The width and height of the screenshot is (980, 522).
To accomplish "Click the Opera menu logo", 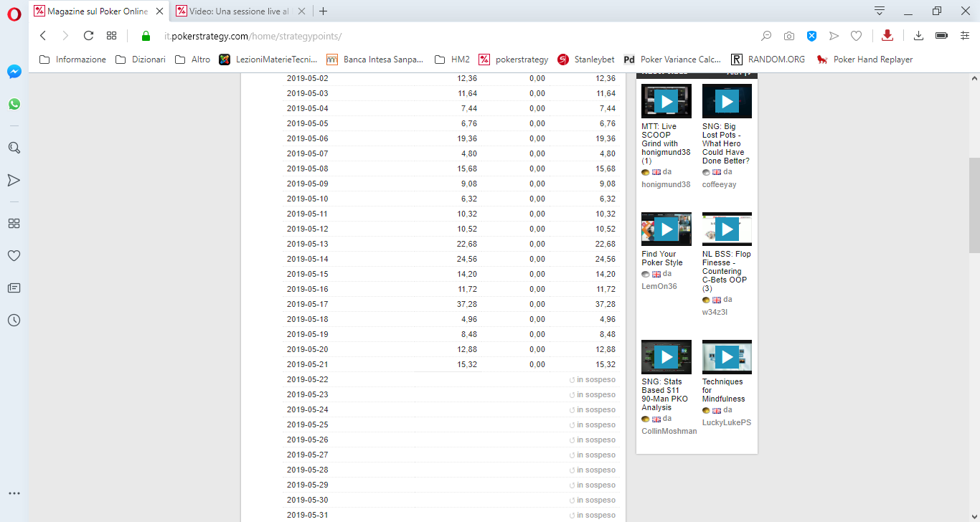I will point(14,14).
